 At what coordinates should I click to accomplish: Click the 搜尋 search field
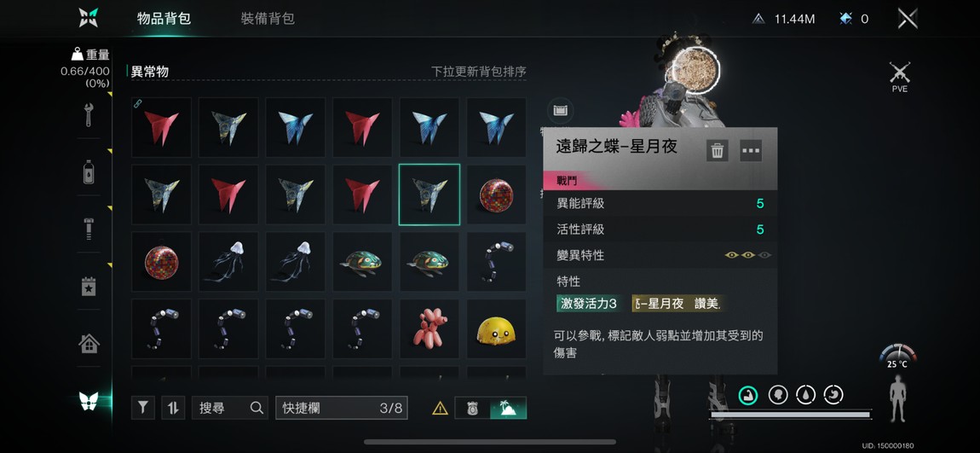pos(230,408)
